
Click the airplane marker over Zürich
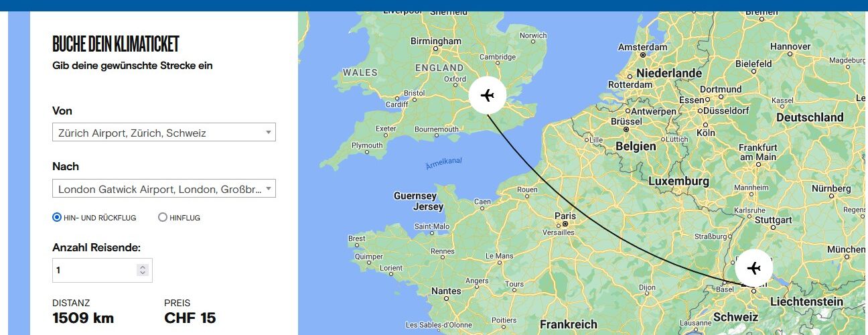tap(754, 269)
